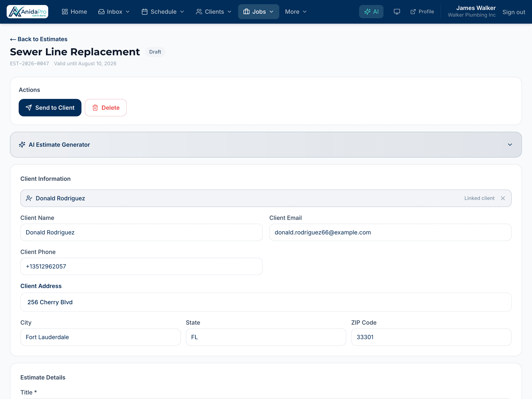The image size is (532, 399).
Task: Expand the More menu
Action: [x=296, y=12]
